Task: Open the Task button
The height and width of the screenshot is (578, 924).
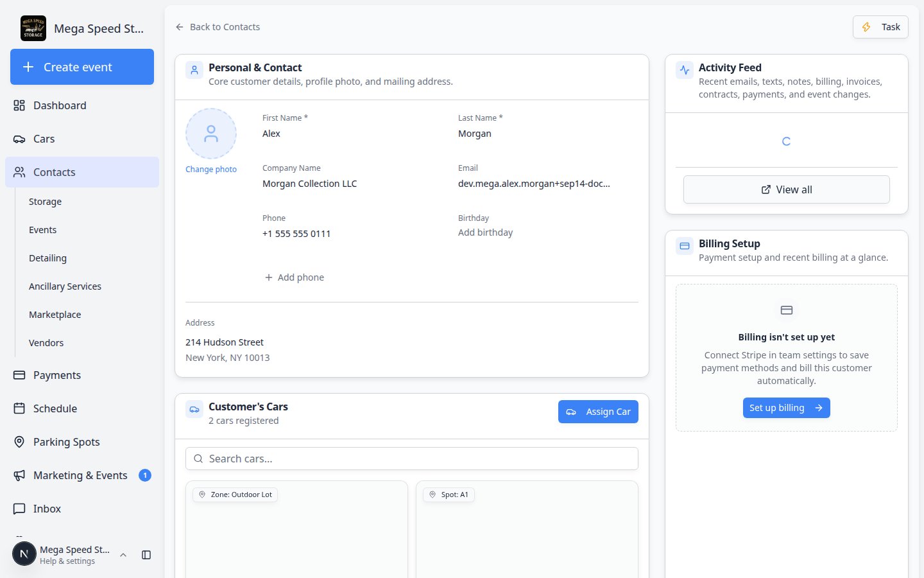Action: click(880, 27)
